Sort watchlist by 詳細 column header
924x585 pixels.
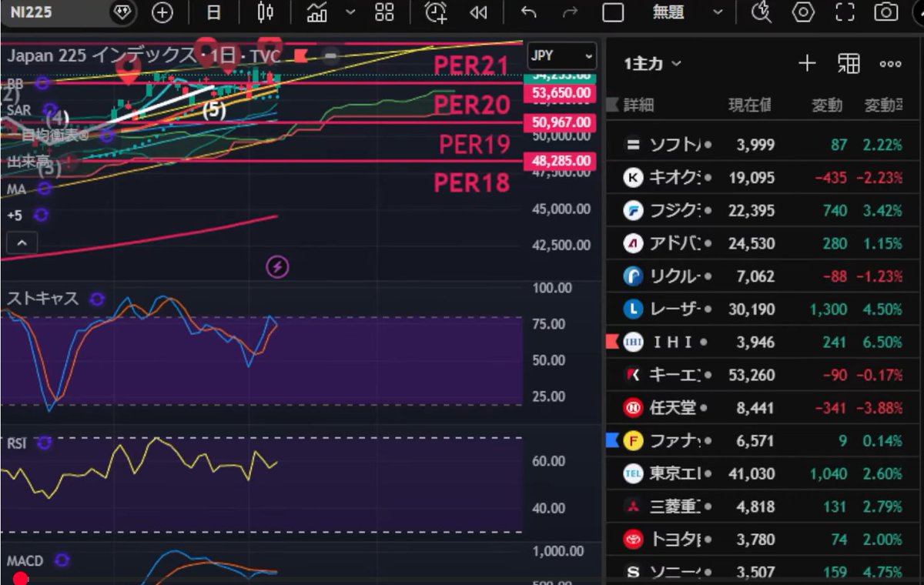[638, 105]
